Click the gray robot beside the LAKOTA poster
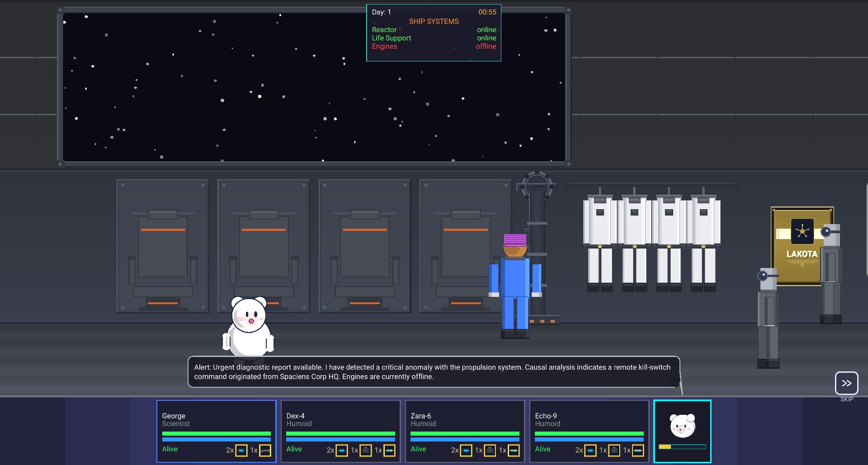 tap(831, 274)
